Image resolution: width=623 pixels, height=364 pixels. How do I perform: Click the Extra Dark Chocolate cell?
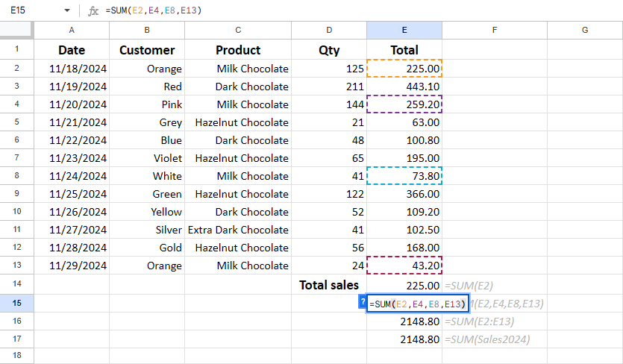click(x=238, y=230)
